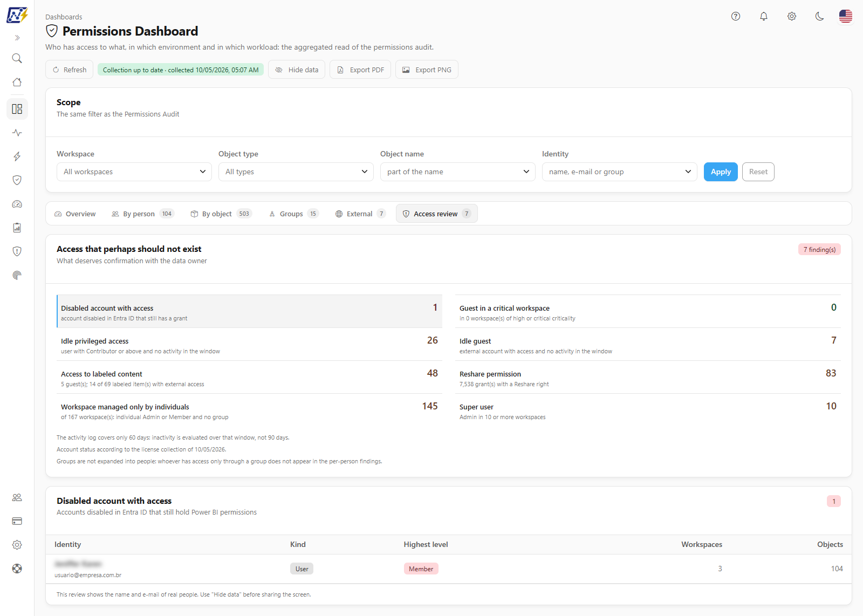Open the Object type dropdown
Viewport: 863px width, 616px height.
[296, 172]
